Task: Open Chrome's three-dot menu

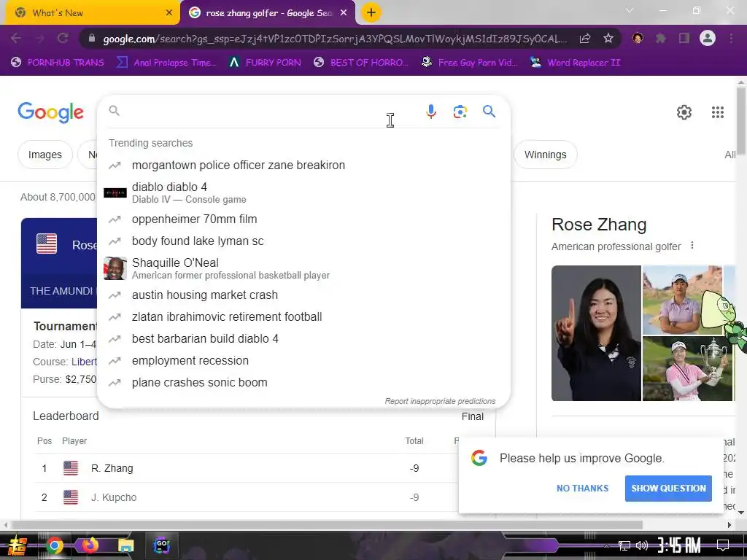Action: (x=731, y=39)
